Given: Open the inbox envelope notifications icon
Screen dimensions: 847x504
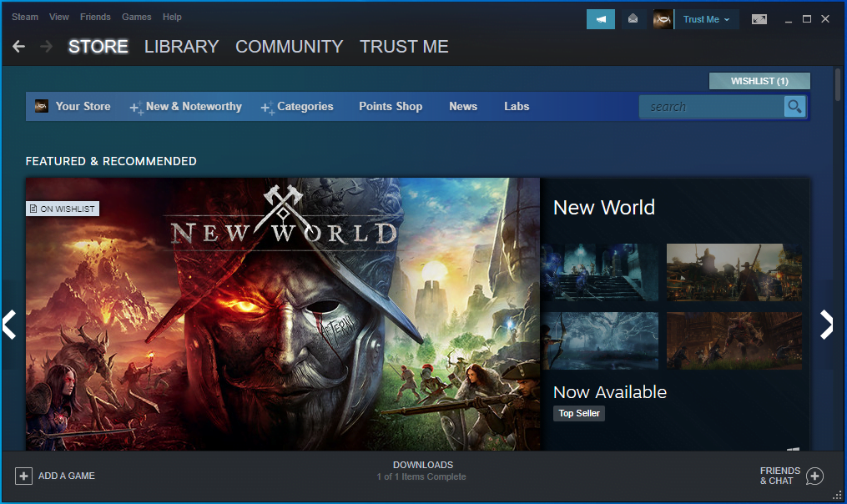Looking at the screenshot, I should click(633, 19).
